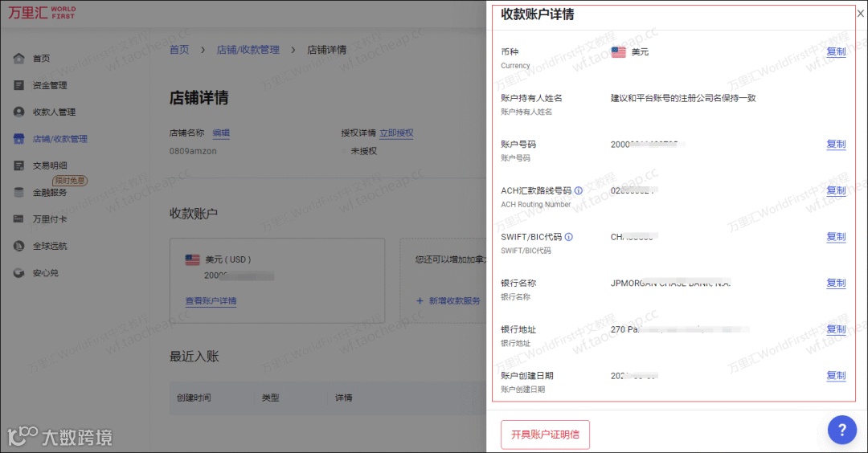
Task: Open 万里付卡 in the sidebar menu
Action: click(x=50, y=219)
